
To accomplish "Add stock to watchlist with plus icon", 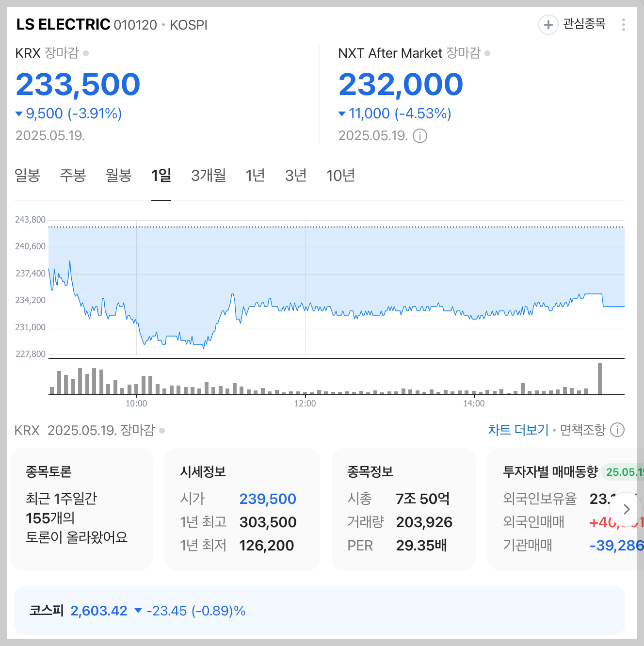I will tap(548, 24).
